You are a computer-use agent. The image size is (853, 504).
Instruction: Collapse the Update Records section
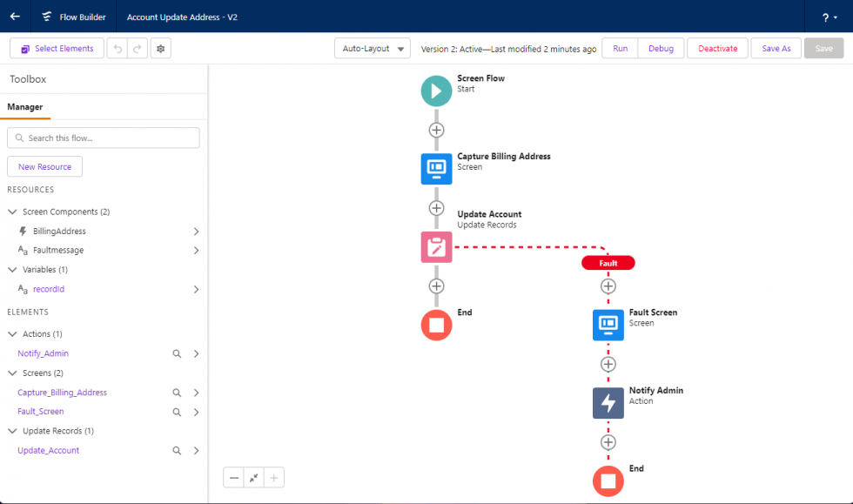click(12, 431)
